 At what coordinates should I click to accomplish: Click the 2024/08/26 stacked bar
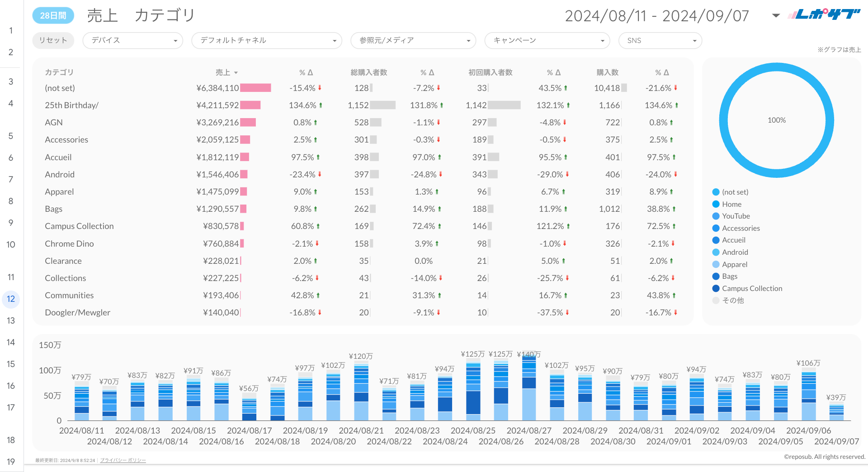click(x=501, y=389)
